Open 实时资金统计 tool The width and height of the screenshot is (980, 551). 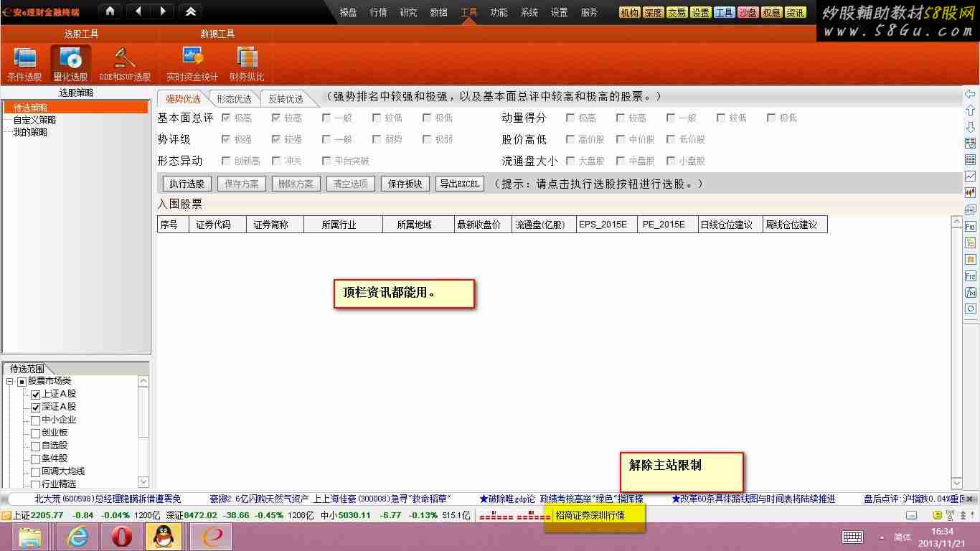pyautogui.click(x=192, y=64)
